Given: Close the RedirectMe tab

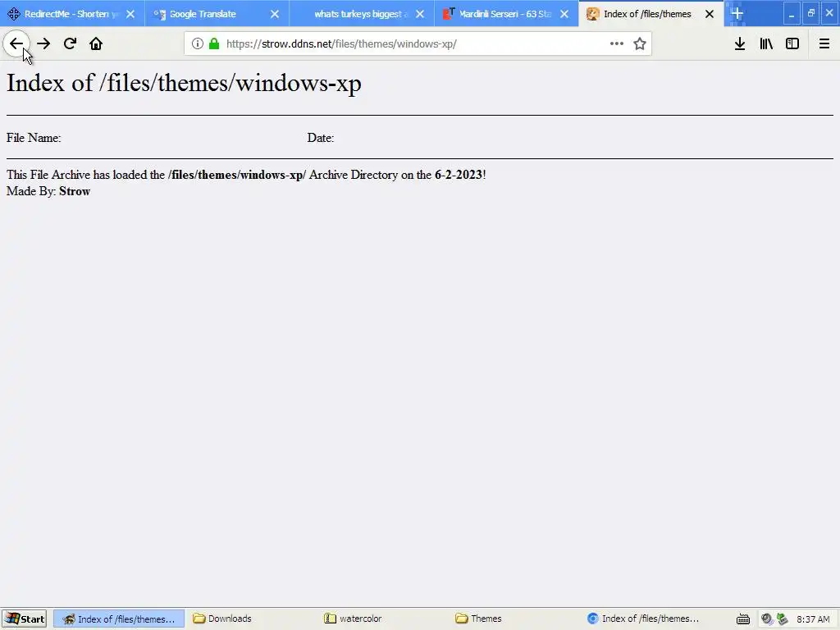Looking at the screenshot, I should (x=130, y=14).
